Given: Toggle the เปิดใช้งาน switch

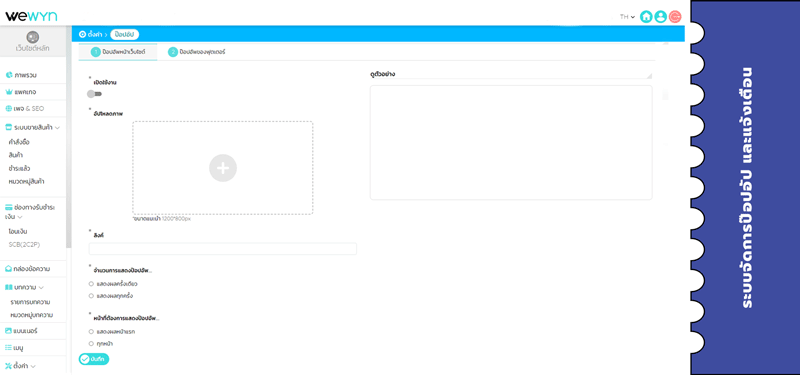Looking at the screenshot, I should 94,94.
